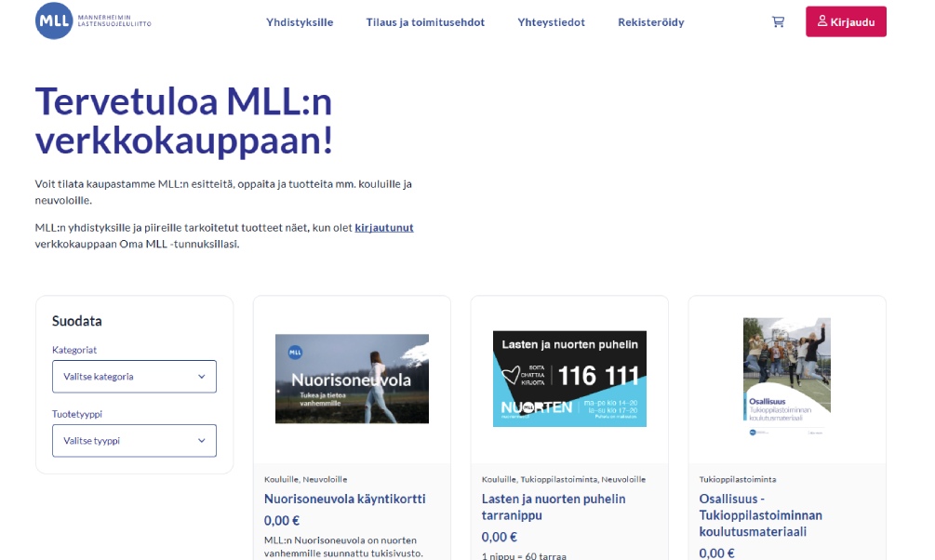Viewport: 935px width, 560px height.
Task: Click the Nuorisoneuvola 0,00 € price
Action: (282, 521)
